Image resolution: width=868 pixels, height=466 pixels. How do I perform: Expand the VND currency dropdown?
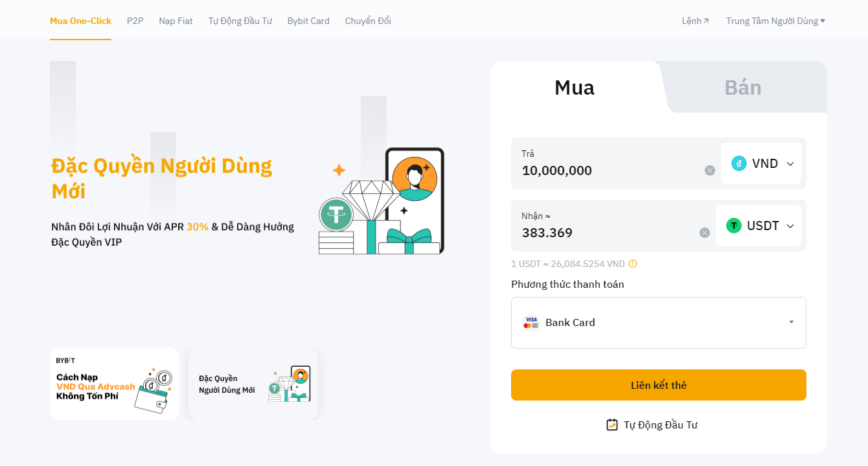tap(761, 163)
